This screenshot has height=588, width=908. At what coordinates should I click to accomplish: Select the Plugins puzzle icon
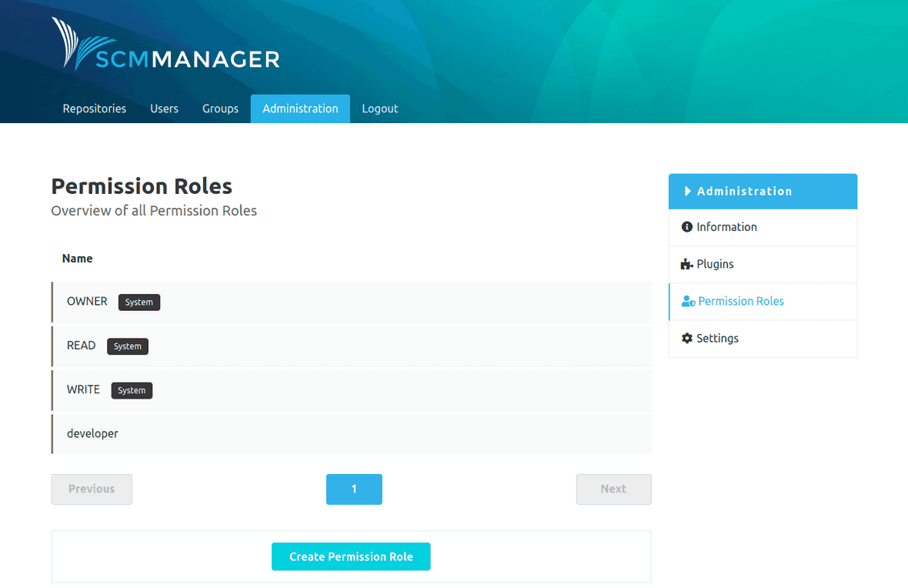[687, 264]
